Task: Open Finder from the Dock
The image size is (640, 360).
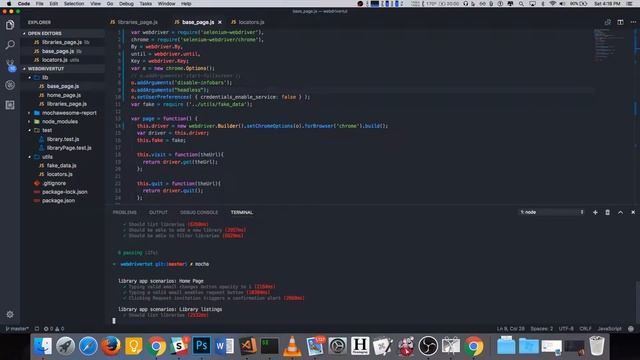Action: click(x=43, y=346)
